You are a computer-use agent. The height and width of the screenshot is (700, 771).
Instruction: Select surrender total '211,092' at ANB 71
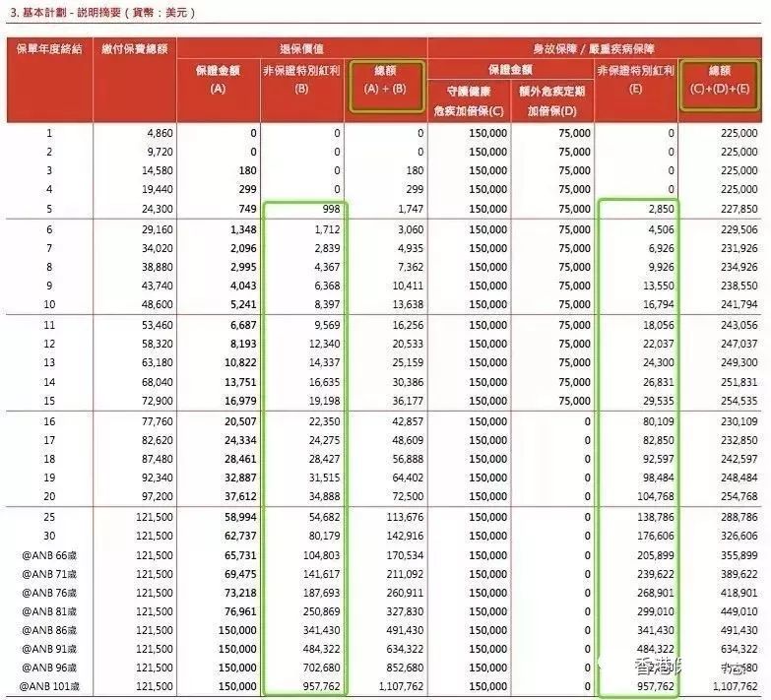[x=405, y=574]
